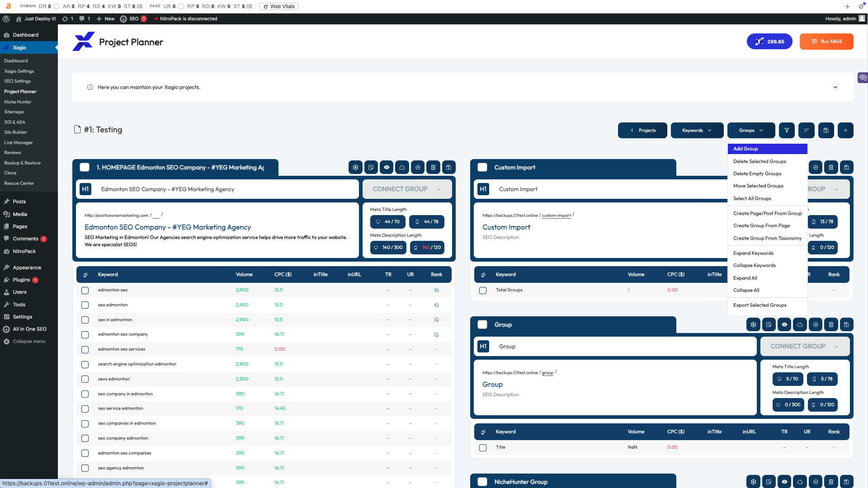This screenshot has height=488, width=868.
Task: Expand the info banner chevron
Action: 835,87
